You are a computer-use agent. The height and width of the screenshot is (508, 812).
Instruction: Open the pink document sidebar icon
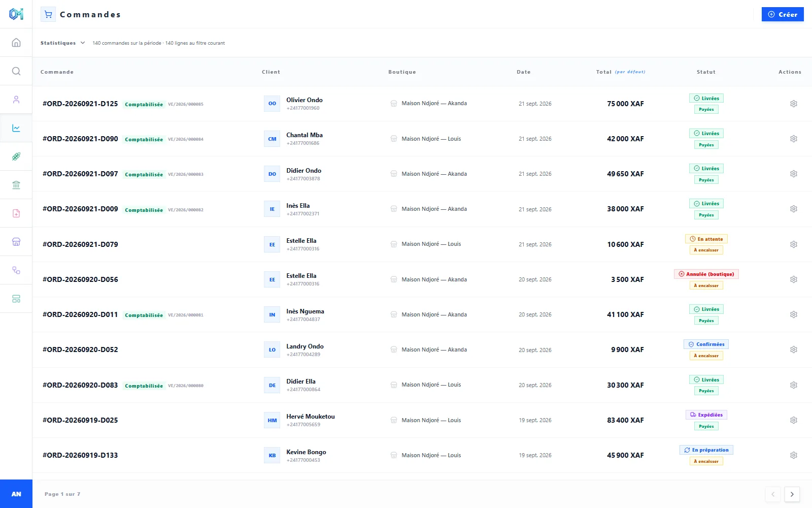point(16,213)
